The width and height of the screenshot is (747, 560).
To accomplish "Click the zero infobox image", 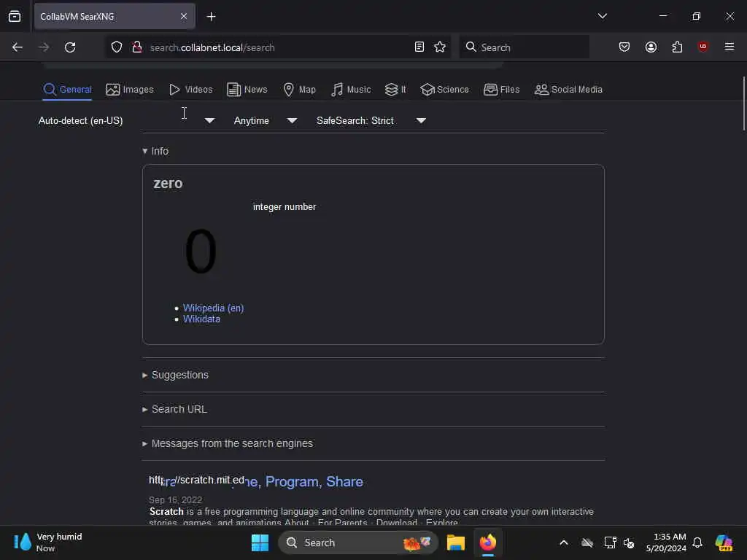I will tap(201, 250).
